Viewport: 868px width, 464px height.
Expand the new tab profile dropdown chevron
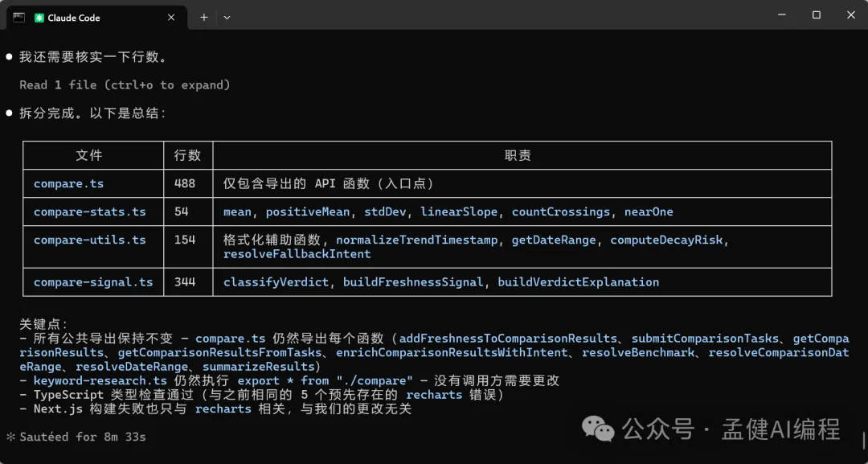[227, 17]
